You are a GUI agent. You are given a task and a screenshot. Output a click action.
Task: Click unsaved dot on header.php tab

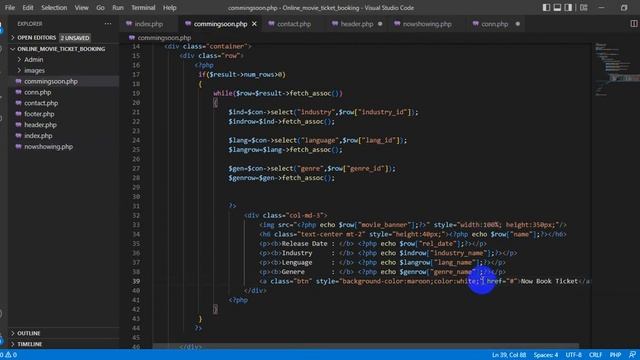click(x=380, y=24)
